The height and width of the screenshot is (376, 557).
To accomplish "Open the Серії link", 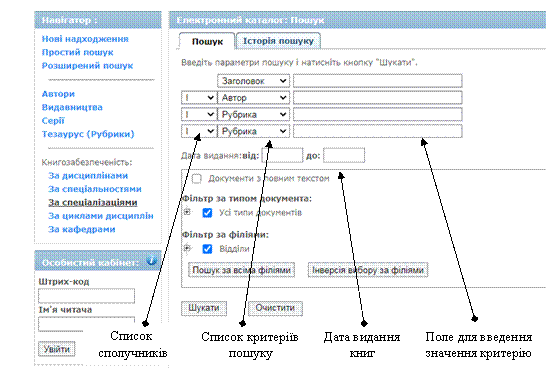I will click(x=53, y=121).
